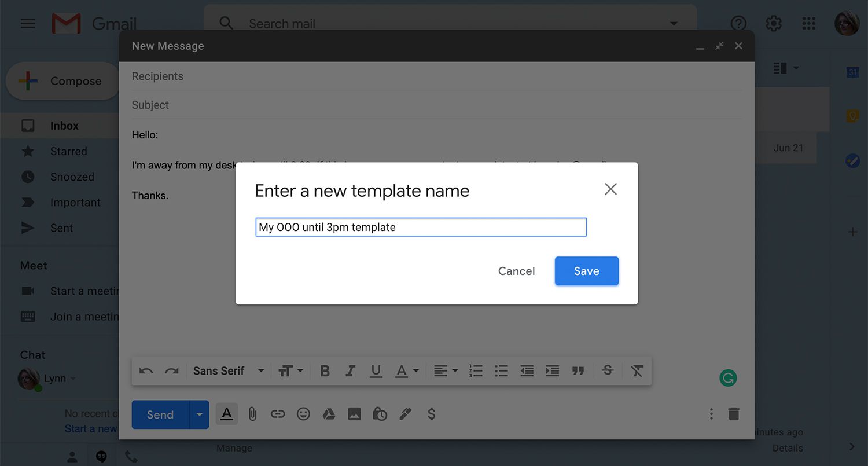
Task: Show search options dropdown arrow
Action: point(674,24)
